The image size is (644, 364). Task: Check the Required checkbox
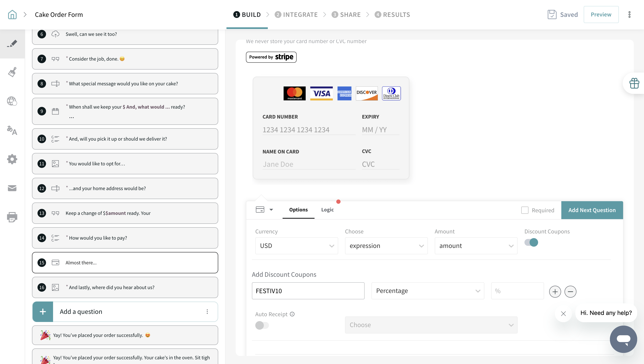525,210
